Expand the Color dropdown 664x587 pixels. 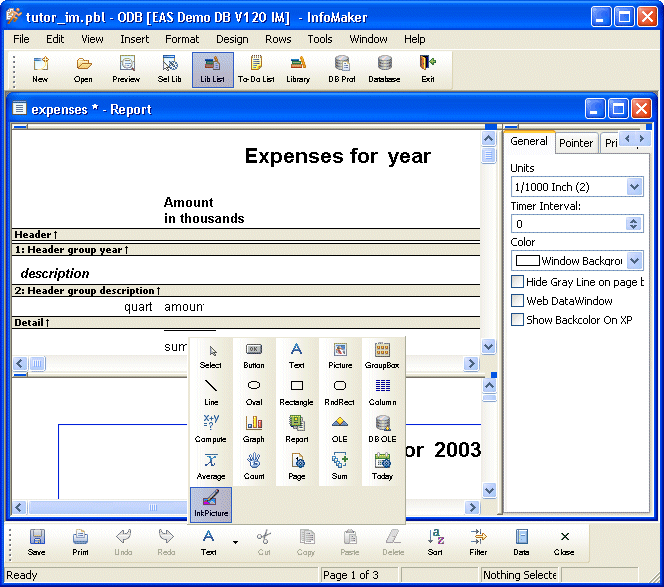point(634,260)
